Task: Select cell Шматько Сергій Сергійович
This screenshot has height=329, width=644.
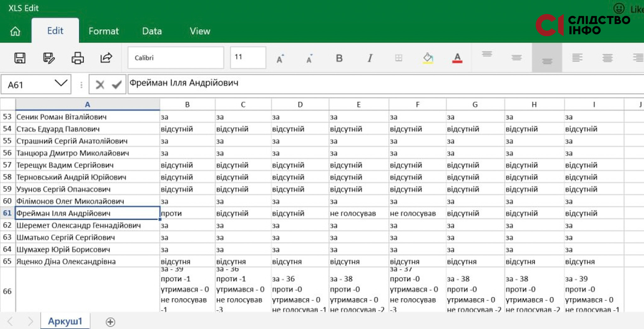Action: (88, 237)
